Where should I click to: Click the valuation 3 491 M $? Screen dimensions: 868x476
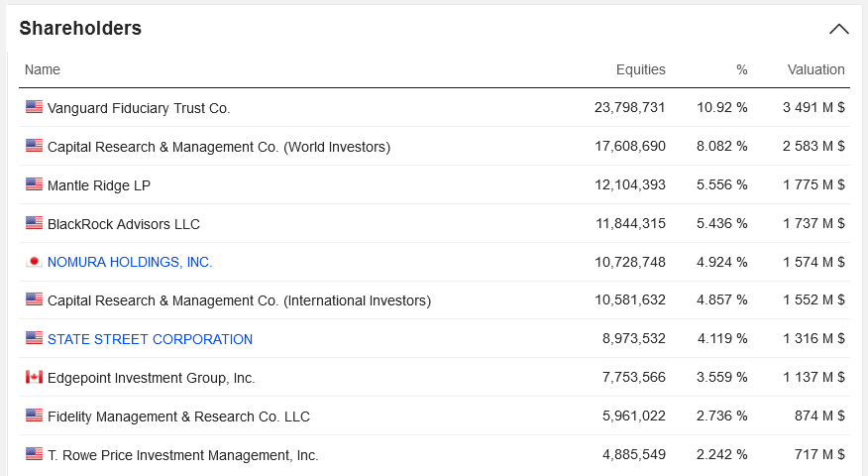pyautogui.click(x=814, y=107)
